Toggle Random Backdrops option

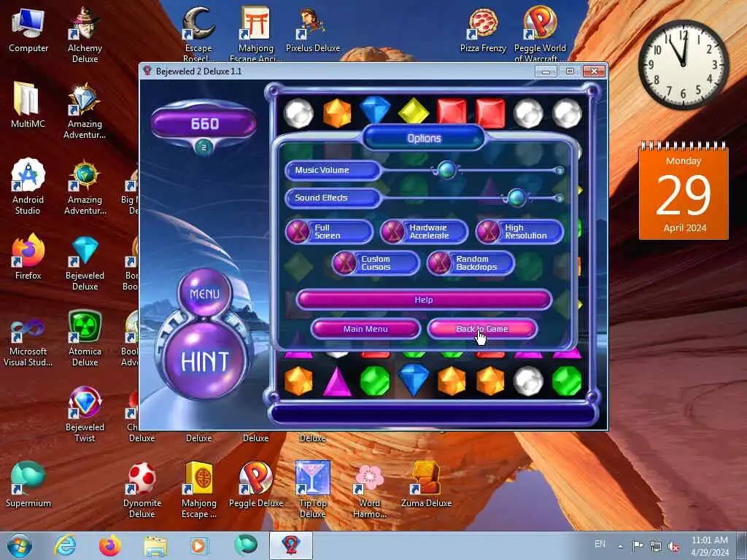coord(471,262)
